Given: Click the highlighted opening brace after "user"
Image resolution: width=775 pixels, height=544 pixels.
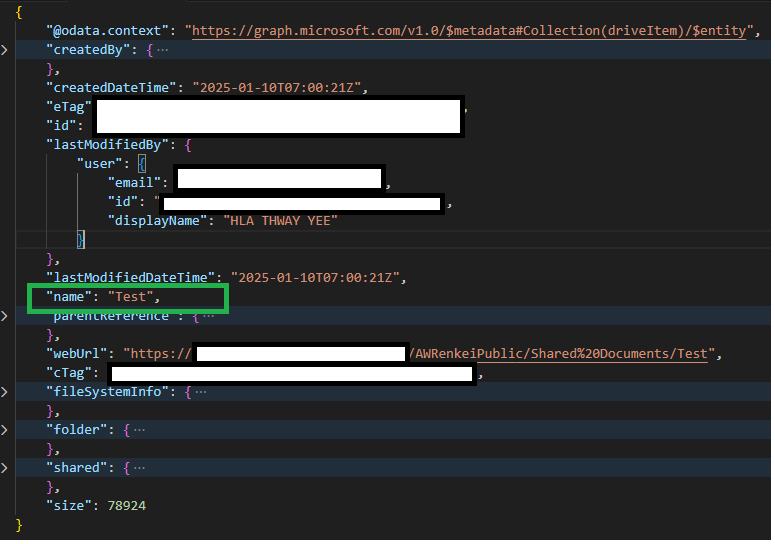Looking at the screenshot, I should tap(142, 164).
